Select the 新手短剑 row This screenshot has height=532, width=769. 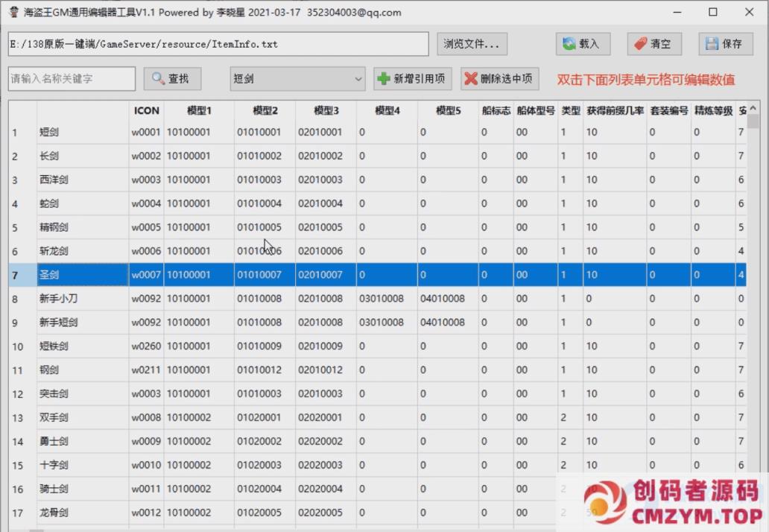tap(82, 322)
